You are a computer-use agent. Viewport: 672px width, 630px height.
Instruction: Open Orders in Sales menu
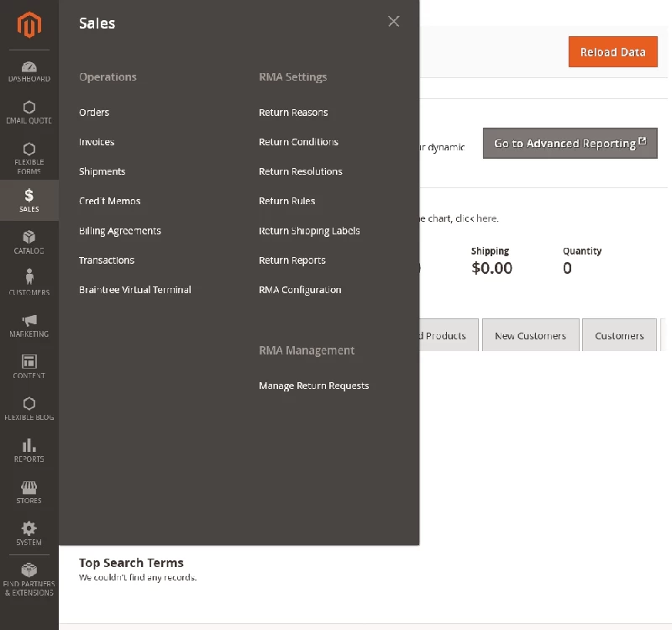point(94,113)
